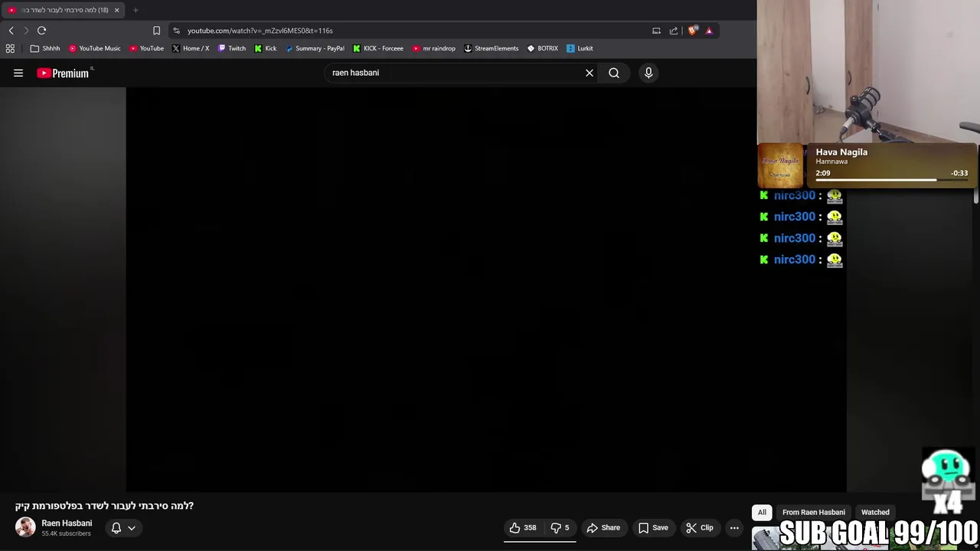
Task: Toggle the notification bell for Raen Hasbani
Action: 116,528
